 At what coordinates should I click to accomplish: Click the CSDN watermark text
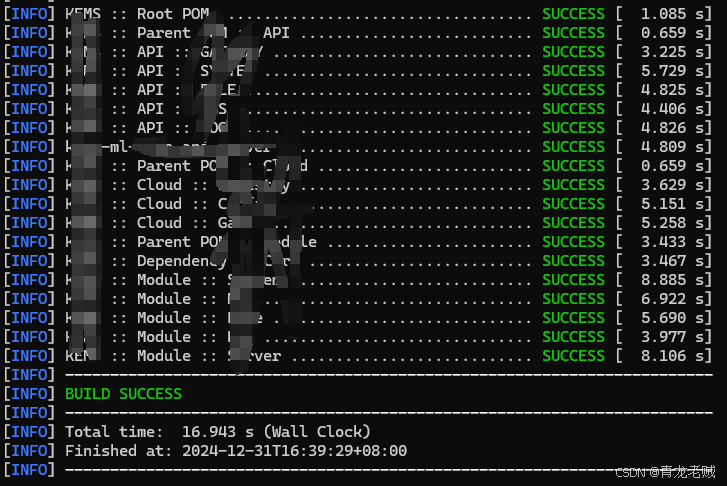[x=664, y=472]
